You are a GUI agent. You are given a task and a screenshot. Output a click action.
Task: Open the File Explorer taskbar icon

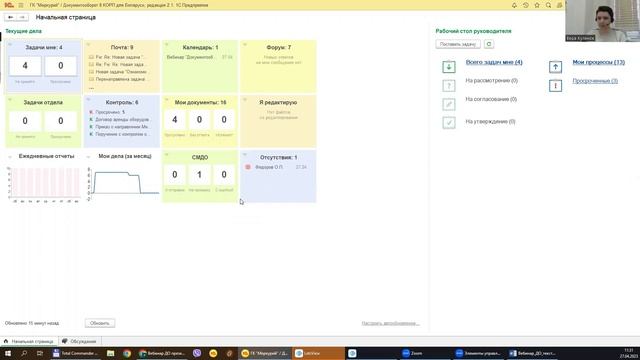[111, 353]
